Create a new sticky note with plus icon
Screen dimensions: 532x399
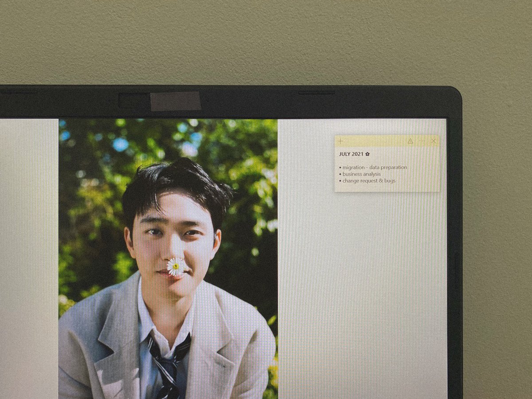340,141
